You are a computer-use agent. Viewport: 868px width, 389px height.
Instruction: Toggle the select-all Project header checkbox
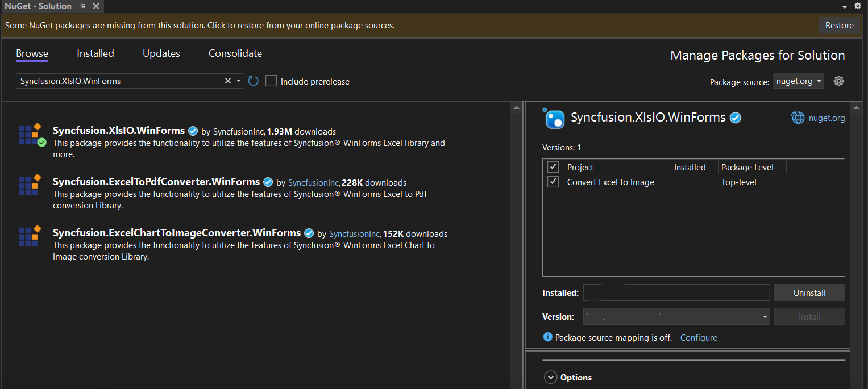[553, 167]
